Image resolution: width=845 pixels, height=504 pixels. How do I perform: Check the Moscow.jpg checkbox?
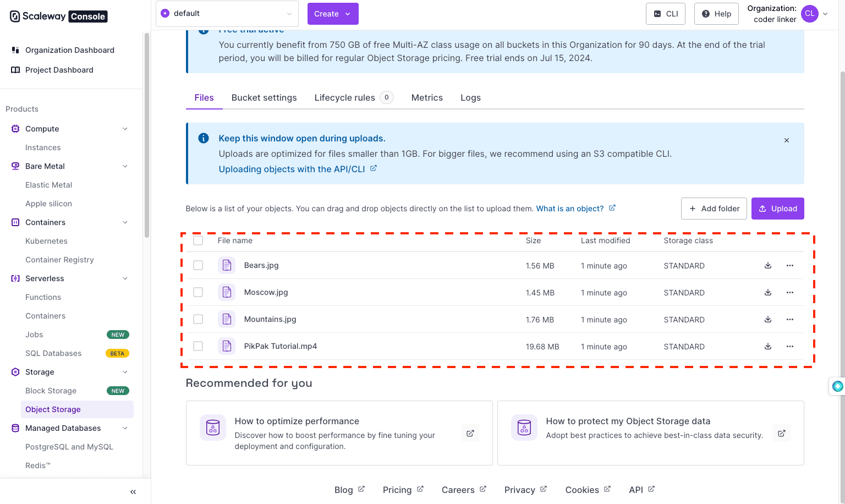(x=198, y=292)
